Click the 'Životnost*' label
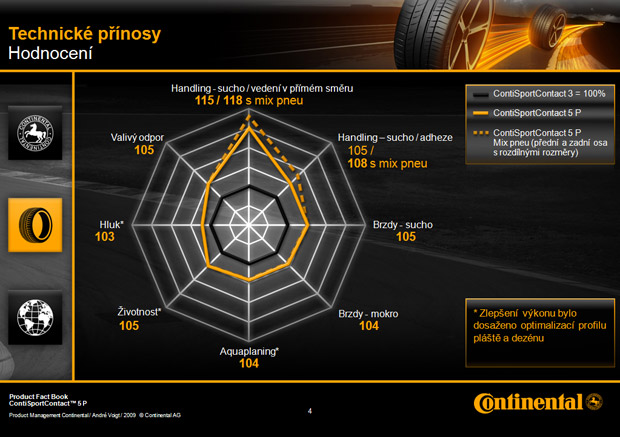The height and width of the screenshot is (437, 620). [x=139, y=312]
